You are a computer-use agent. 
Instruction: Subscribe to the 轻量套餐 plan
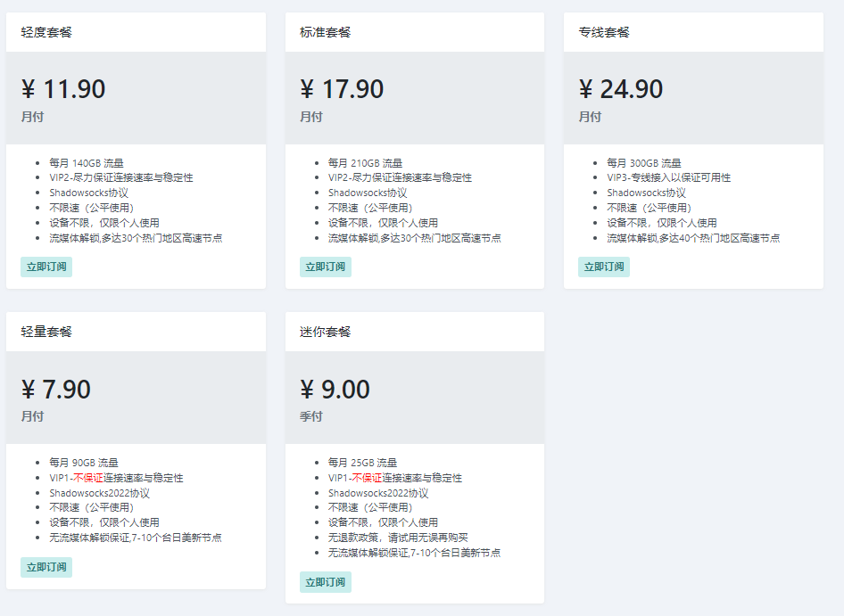[x=46, y=567]
